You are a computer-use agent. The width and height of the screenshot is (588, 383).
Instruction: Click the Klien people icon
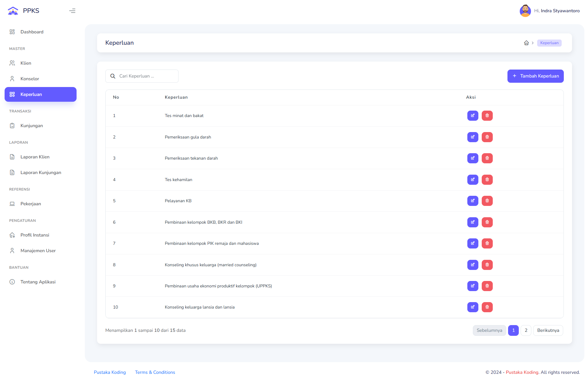[12, 63]
